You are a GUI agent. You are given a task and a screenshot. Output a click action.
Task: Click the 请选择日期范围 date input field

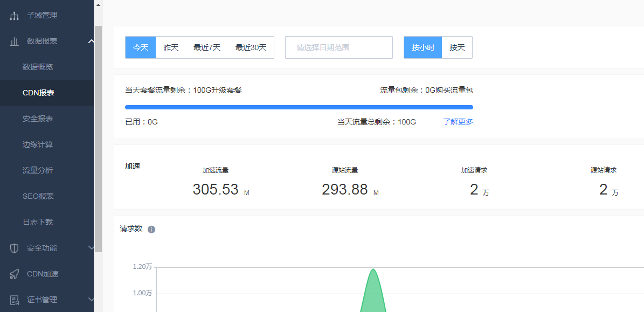(338, 47)
